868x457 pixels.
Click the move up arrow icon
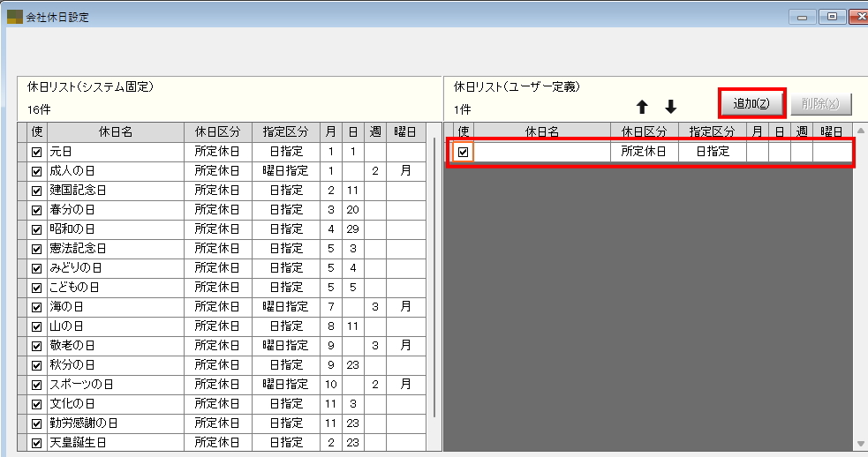[x=642, y=107]
